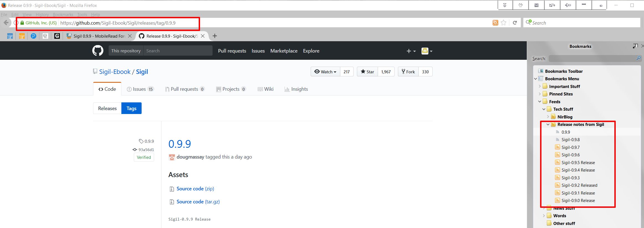Image resolution: width=644 pixels, height=228 pixels.
Task: Click the Verified signature badge
Action: [x=144, y=157]
